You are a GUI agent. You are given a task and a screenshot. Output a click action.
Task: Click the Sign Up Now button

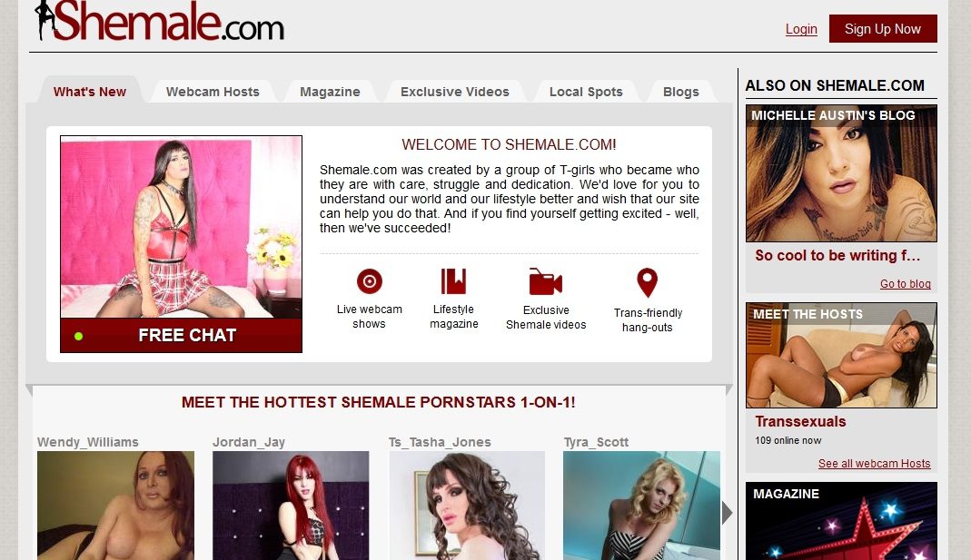pos(883,29)
